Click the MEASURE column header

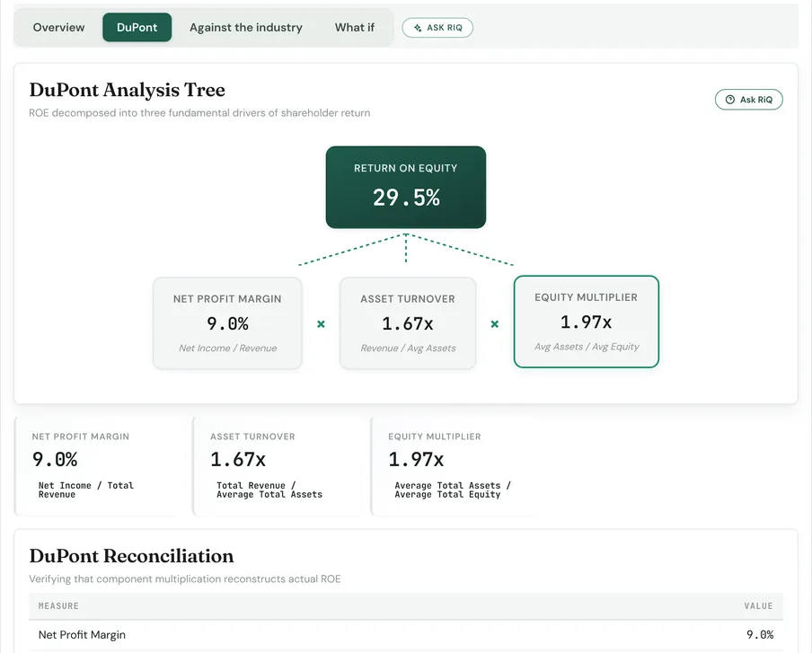tap(58, 606)
